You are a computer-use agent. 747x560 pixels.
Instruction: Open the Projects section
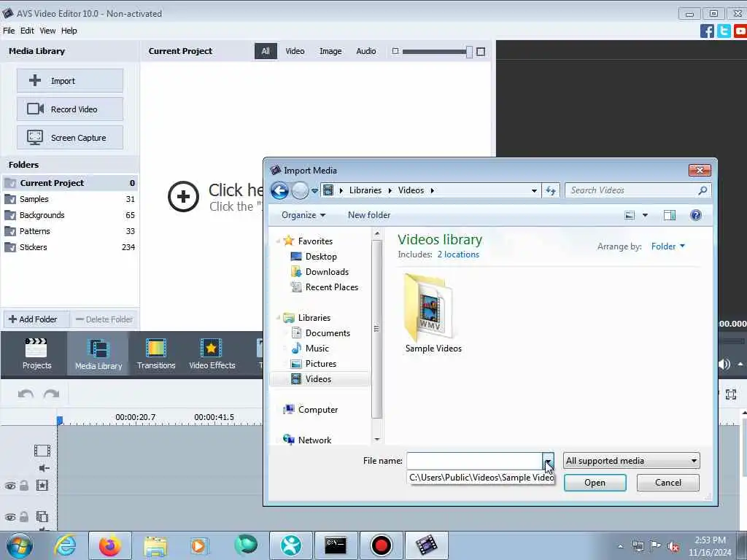[36, 354]
